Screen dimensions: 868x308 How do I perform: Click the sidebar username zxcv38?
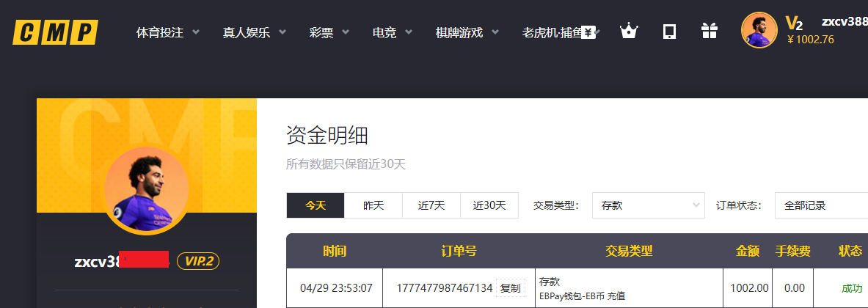click(98, 262)
